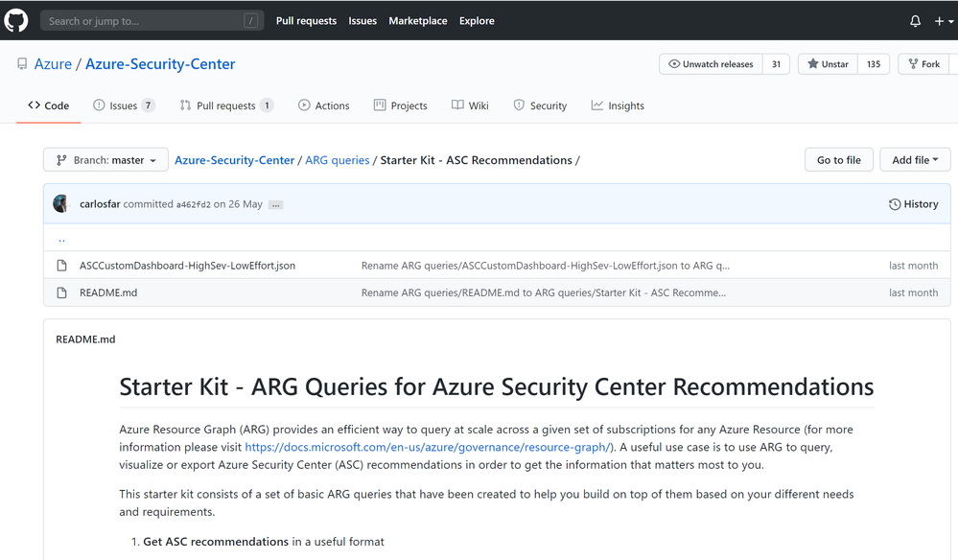The height and width of the screenshot is (560, 958).
Task: Open the commit message for ASCCustomDashboard rename
Action: [x=546, y=266]
